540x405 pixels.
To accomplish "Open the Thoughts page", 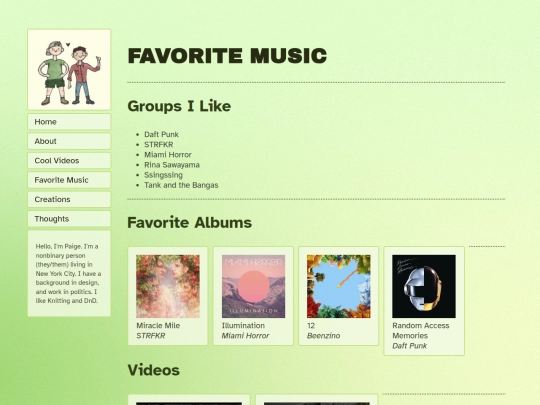I will coord(69,219).
